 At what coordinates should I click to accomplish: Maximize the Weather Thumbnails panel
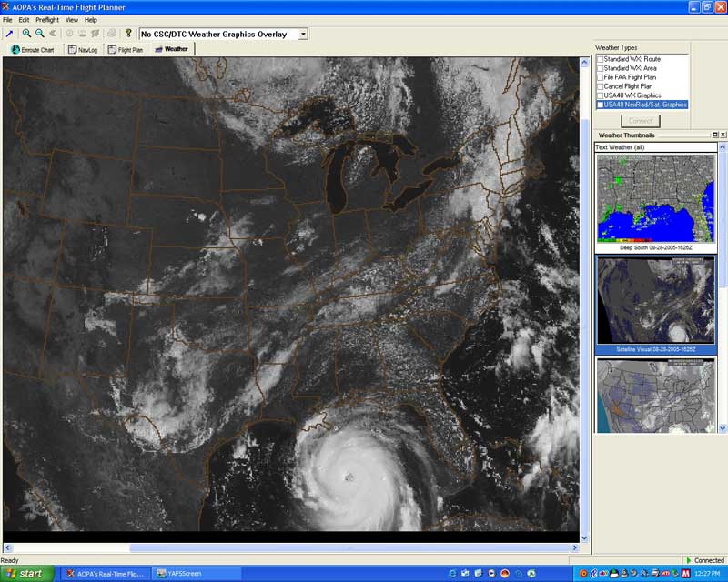[714, 135]
